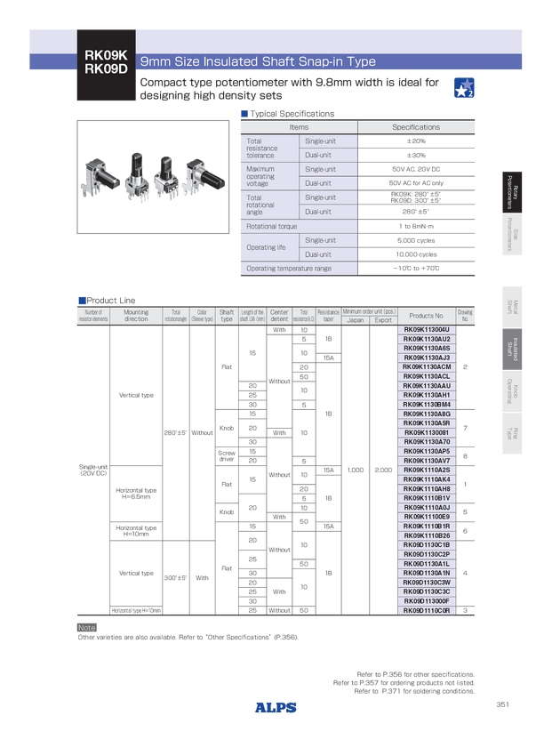The height and width of the screenshot is (756, 552).
Task: Select product number RK09K1130AAU
Action: point(427,386)
